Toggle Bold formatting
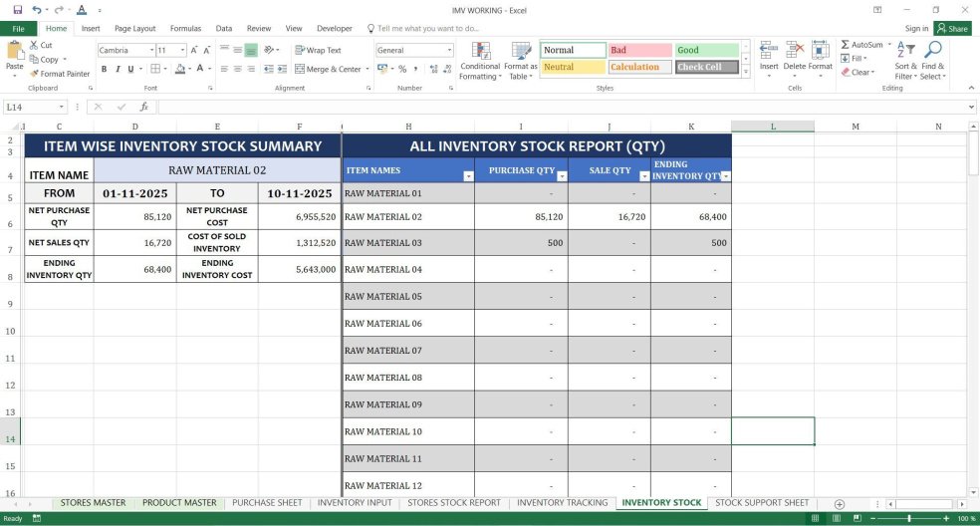 (x=104, y=69)
